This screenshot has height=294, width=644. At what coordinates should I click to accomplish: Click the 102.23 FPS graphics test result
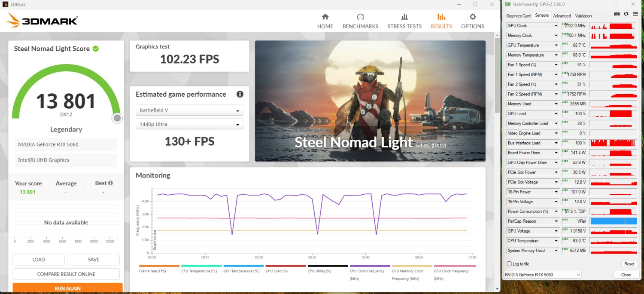[x=189, y=59]
